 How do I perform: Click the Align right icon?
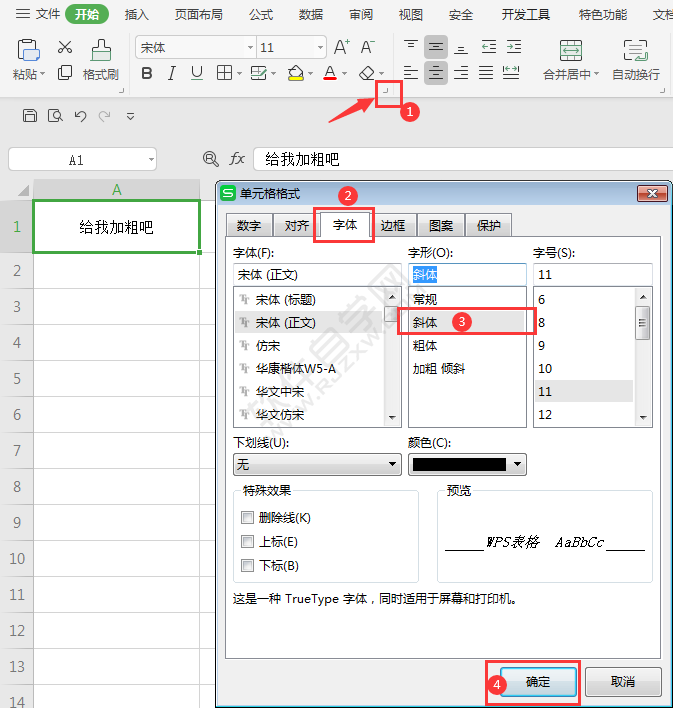click(461, 73)
